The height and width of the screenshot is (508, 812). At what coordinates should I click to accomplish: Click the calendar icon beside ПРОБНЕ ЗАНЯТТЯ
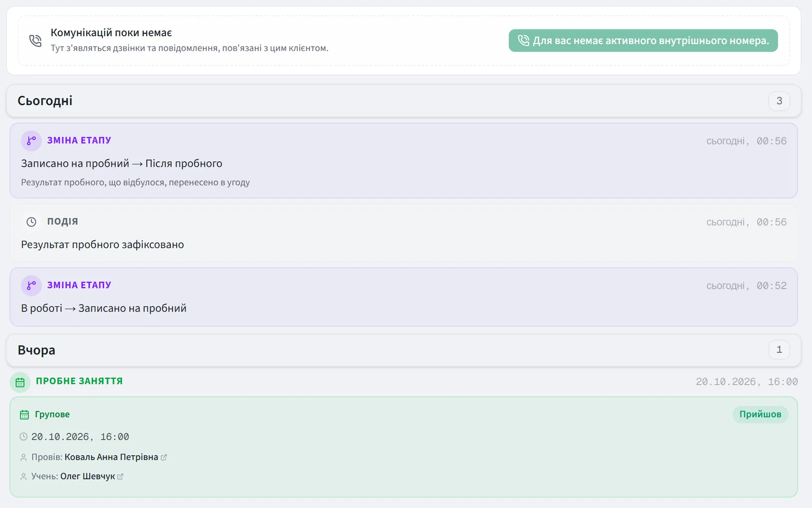pos(20,382)
